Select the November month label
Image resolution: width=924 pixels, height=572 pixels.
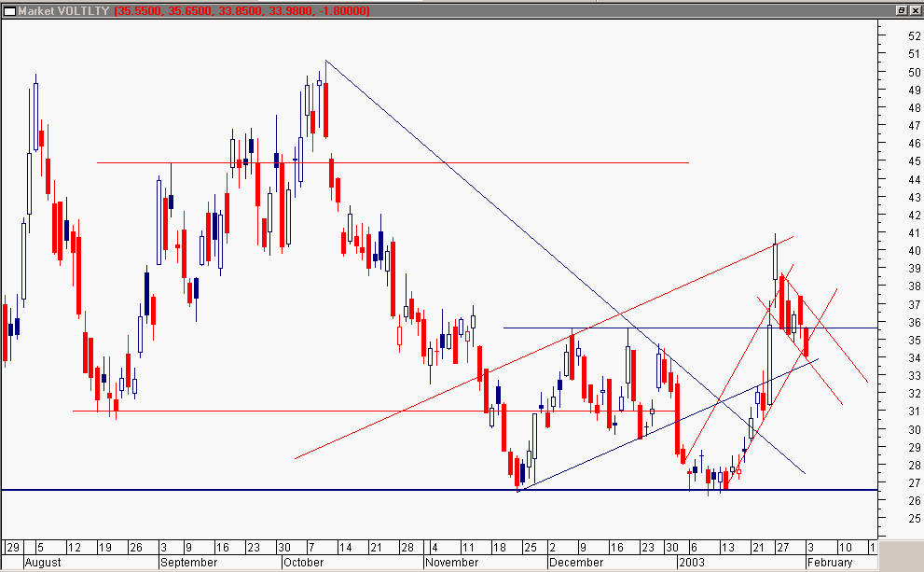point(452,563)
